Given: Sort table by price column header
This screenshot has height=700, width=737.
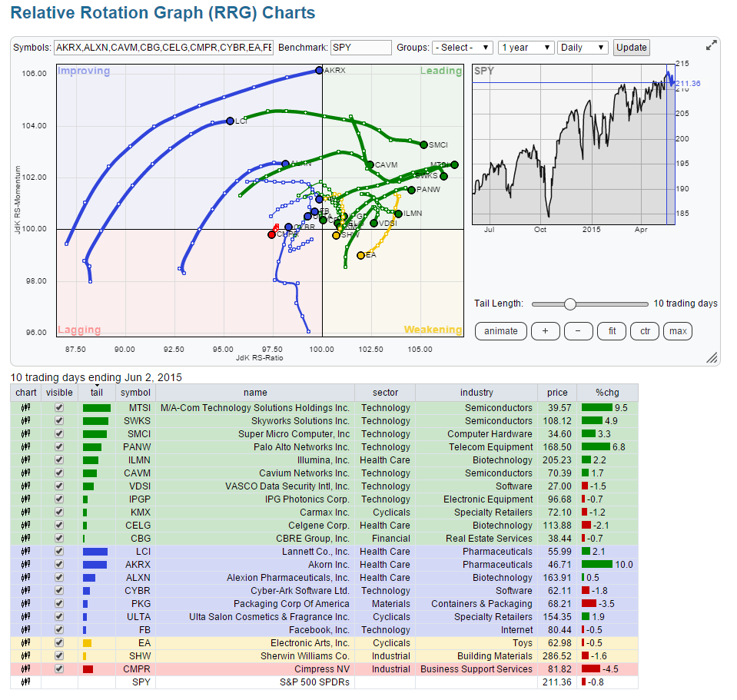Looking at the screenshot, I should click(x=557, y=393).
